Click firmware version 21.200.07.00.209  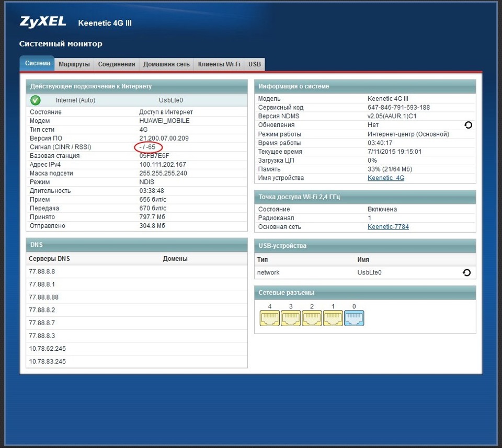pos(164,138)
